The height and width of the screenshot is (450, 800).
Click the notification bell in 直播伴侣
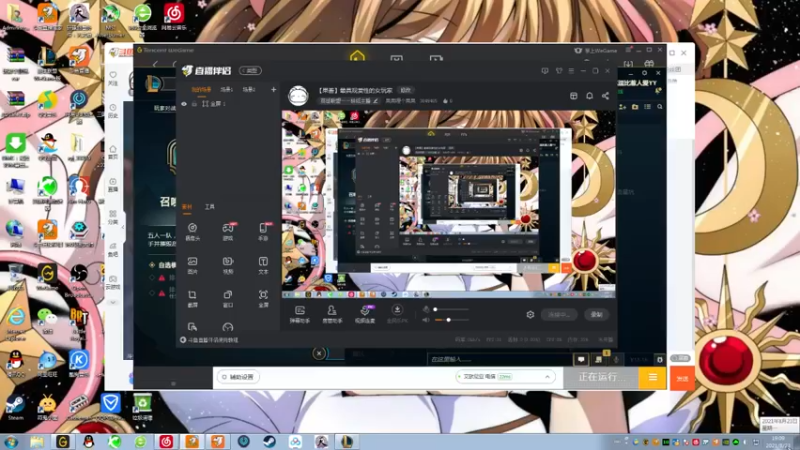pos(589,96)
